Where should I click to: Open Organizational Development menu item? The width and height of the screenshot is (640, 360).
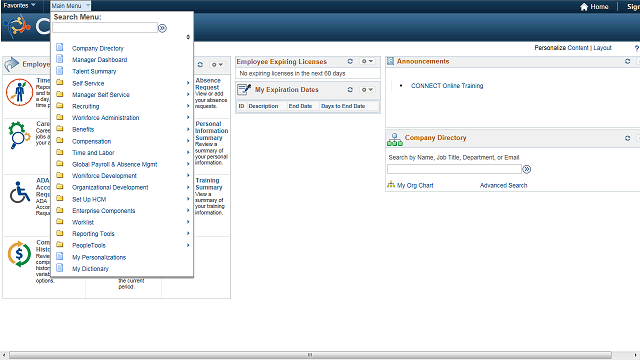[110, 187]
